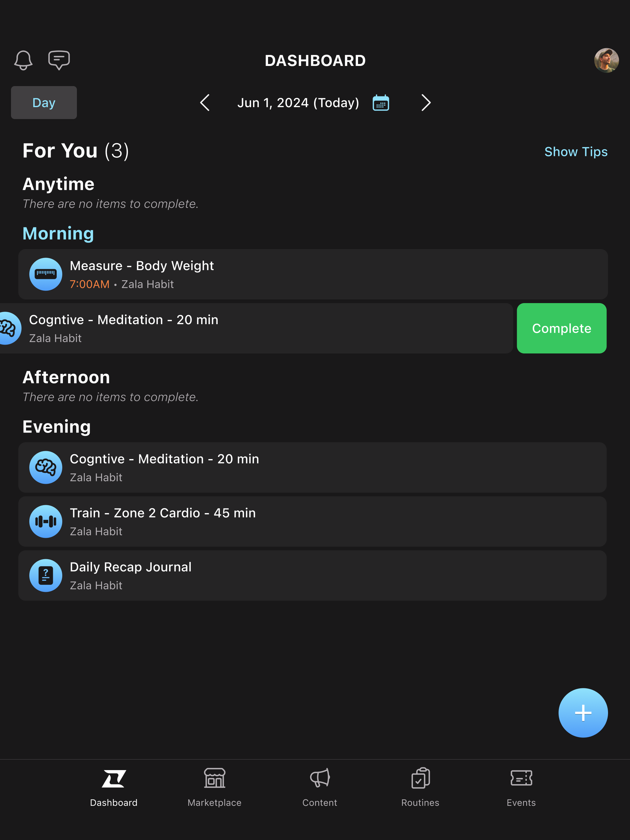Go to the previous day arrow

coord(205,103)
